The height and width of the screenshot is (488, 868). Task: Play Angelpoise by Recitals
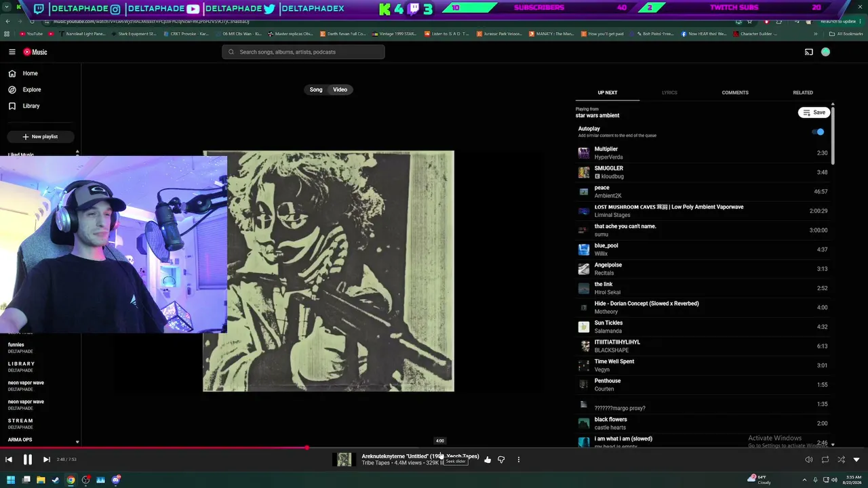pos(703,269)
